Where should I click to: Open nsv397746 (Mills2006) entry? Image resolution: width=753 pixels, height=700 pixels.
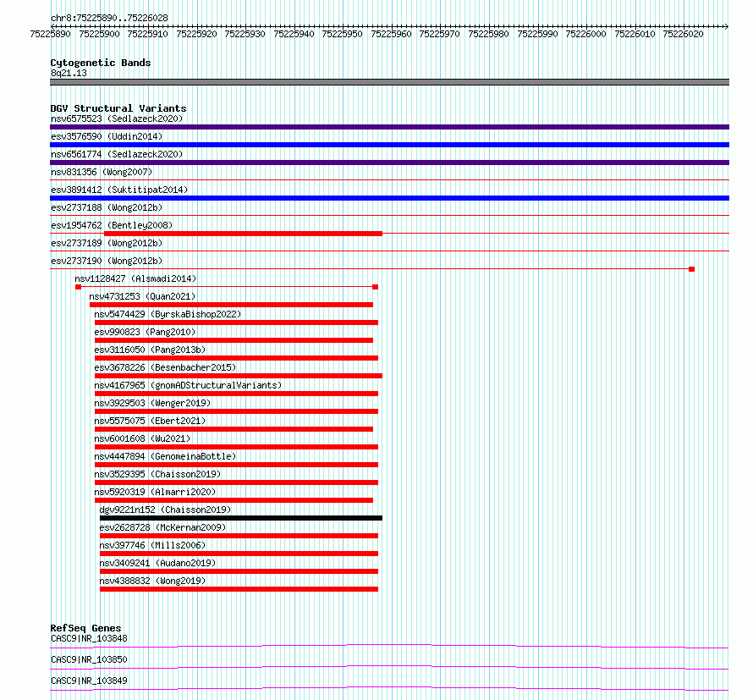pyautogui.click(x=152, y=545)
